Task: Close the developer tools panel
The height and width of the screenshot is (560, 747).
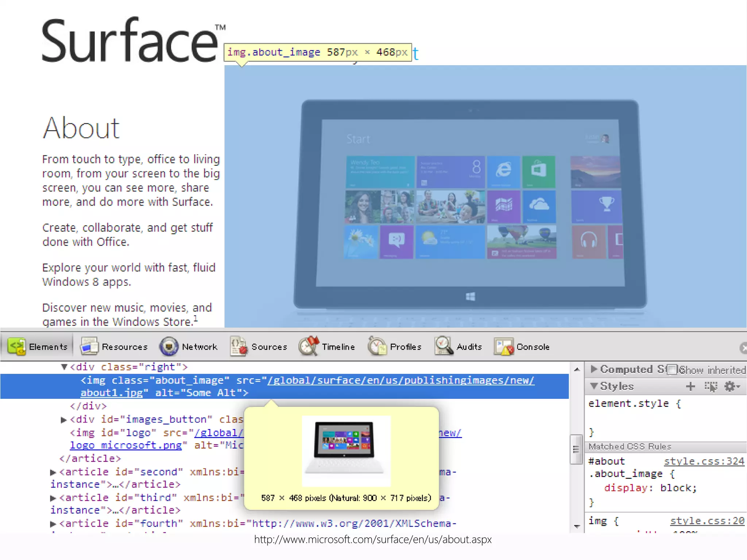Action: pyautogui.click(x=744, y=348)
